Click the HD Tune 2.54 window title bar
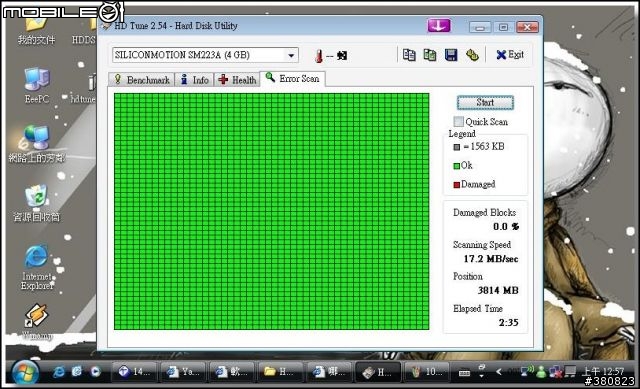This screenshot has height=389, width=640. point(261,26)
